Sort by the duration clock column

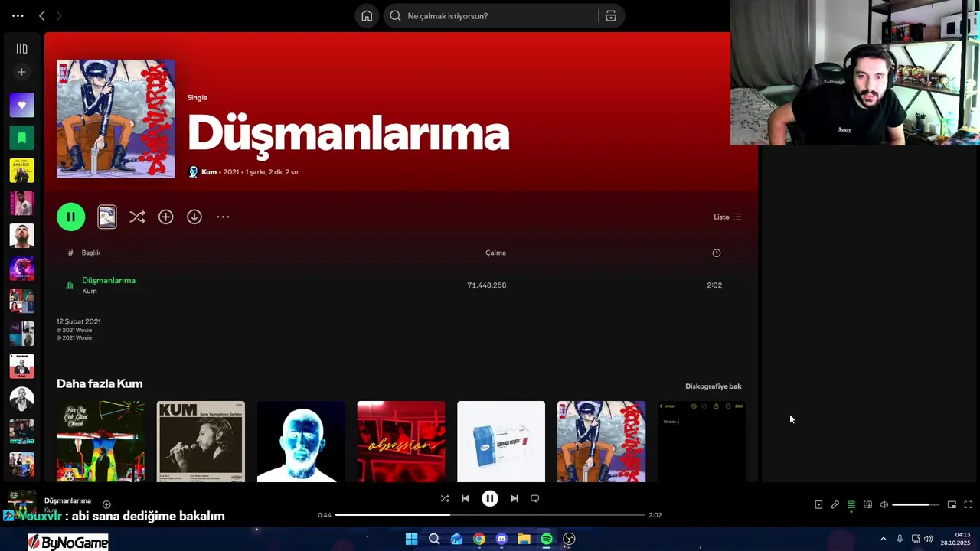(x=717, y=253)
